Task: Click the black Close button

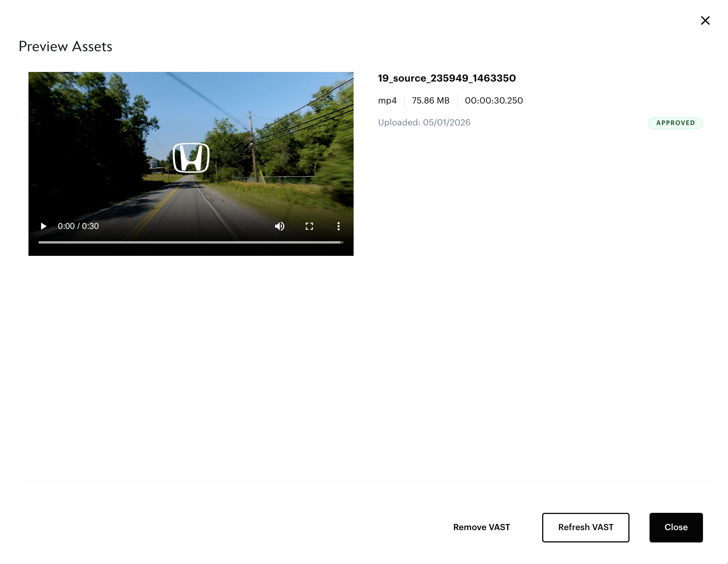Action: (x=676, y=527)
